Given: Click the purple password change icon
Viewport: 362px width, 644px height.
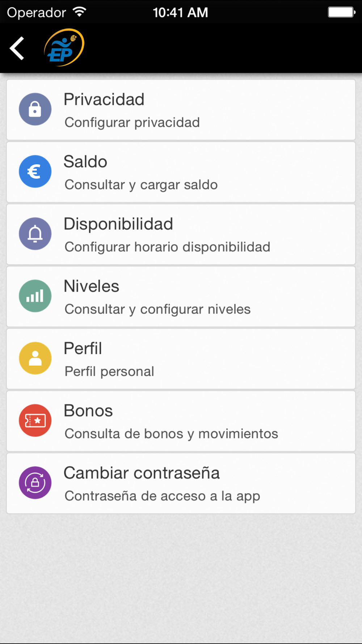Looking at the screenshot, I should coord(35,483).
